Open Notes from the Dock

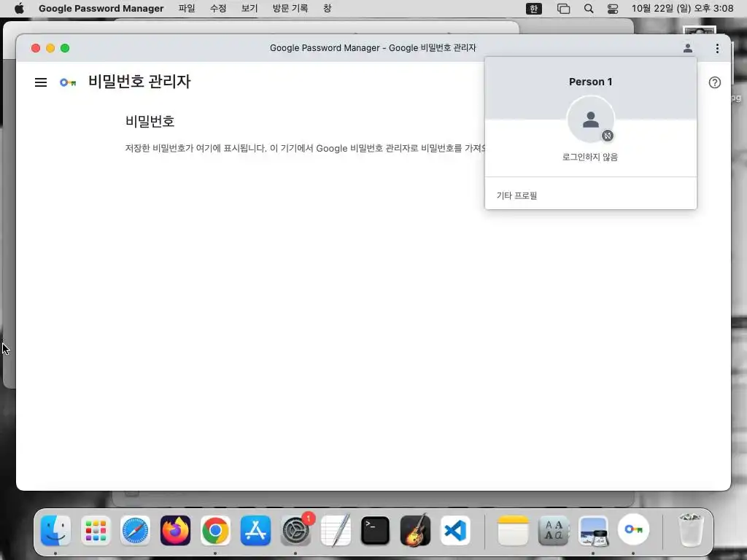tap(513, 531)
